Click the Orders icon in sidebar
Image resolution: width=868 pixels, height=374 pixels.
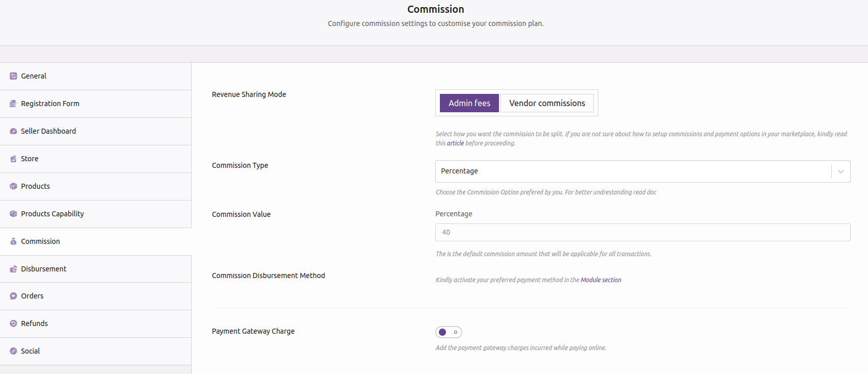[13, 296]
